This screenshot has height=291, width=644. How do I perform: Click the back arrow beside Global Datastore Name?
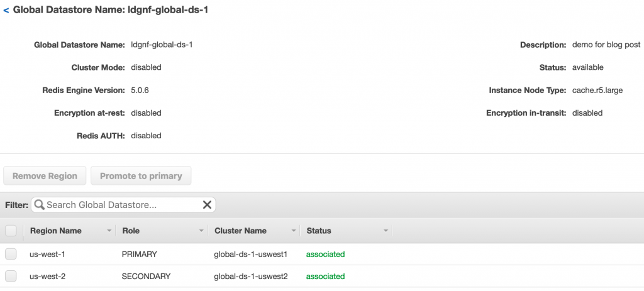click(x=6, y=11)
